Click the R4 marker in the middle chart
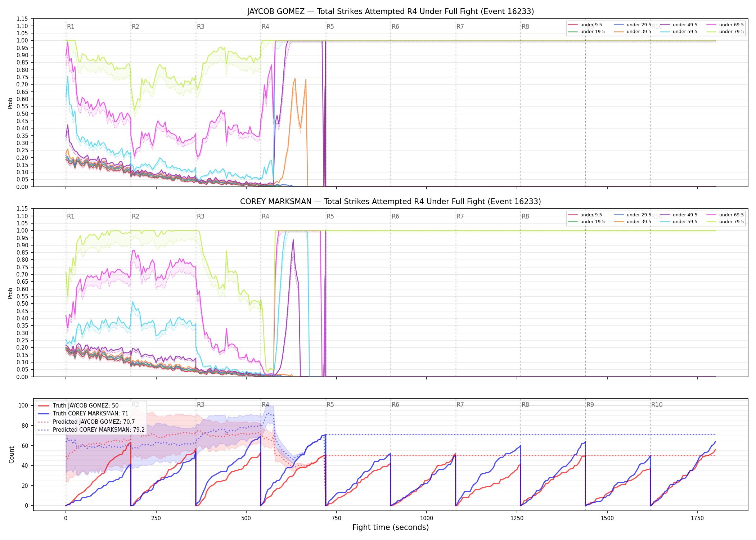Screen dimensions: 756x540 click(265, 216)
